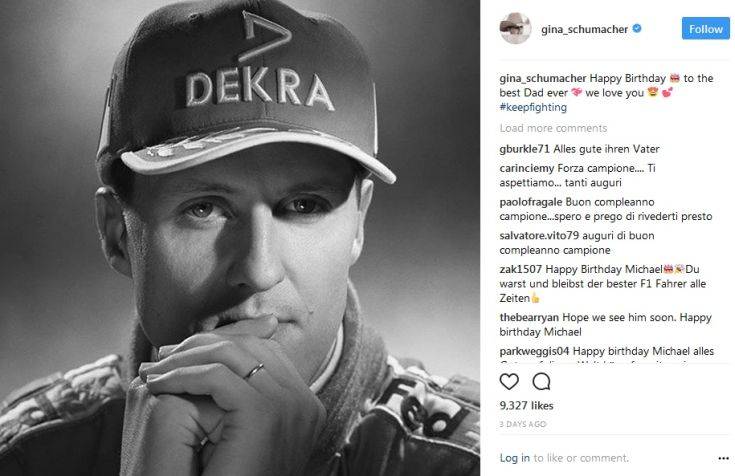Open comments via the speech bubble icon

pos(541,382)
